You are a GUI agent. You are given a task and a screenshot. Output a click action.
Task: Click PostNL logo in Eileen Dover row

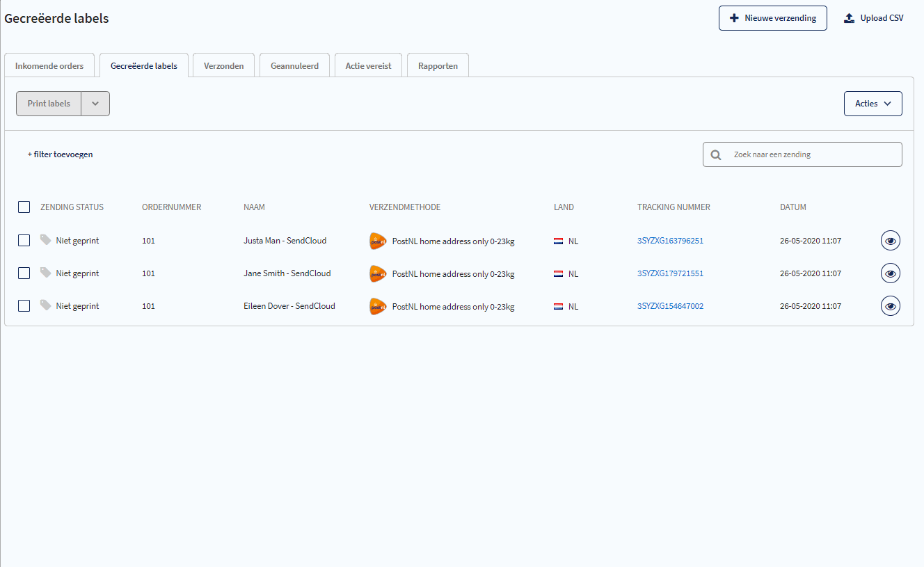click(378, 306)
